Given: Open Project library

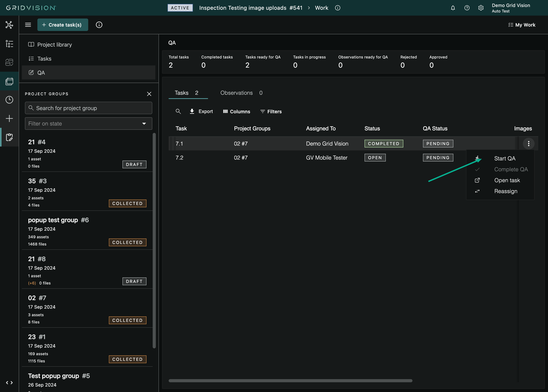Looking at the screenshot, I should click(89, 45).
